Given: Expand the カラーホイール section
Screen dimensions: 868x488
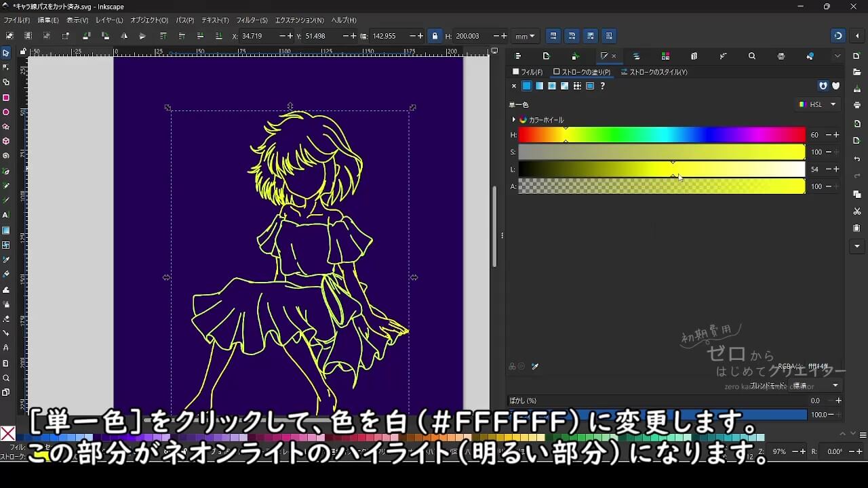Looking at the screenshot, I should point(514,120).
